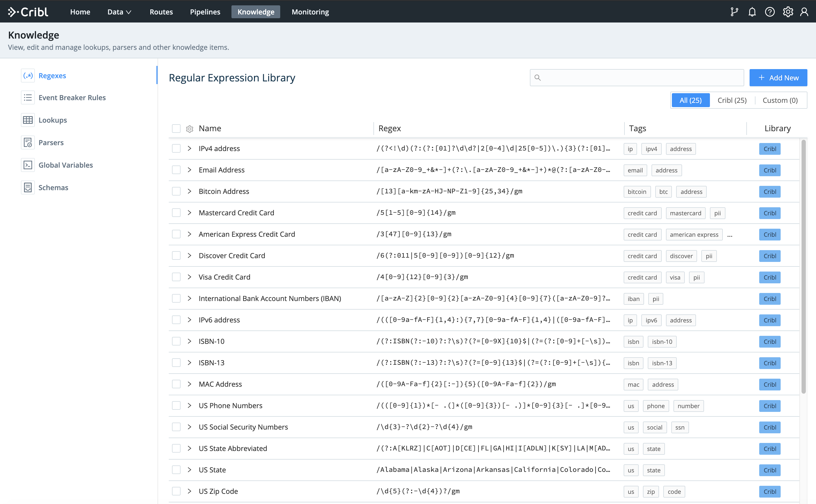
Task: Open column settings gear beside Name header
Action: (x=190, y=129)
